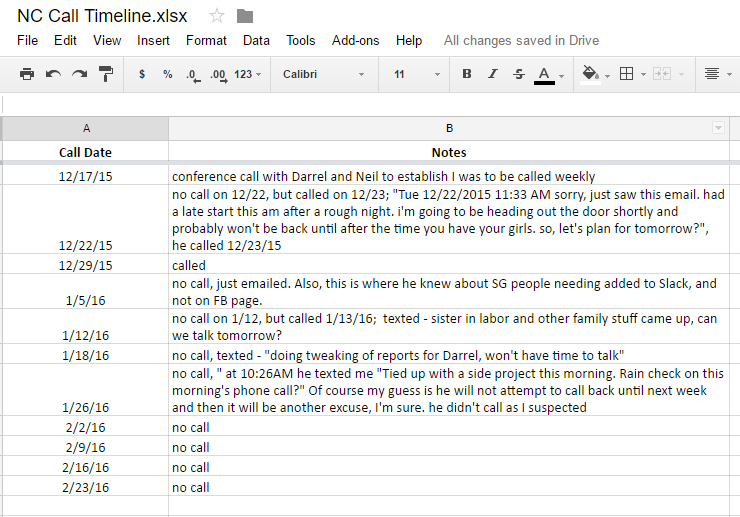Star the NC Call Timeline document

point(217,17)
